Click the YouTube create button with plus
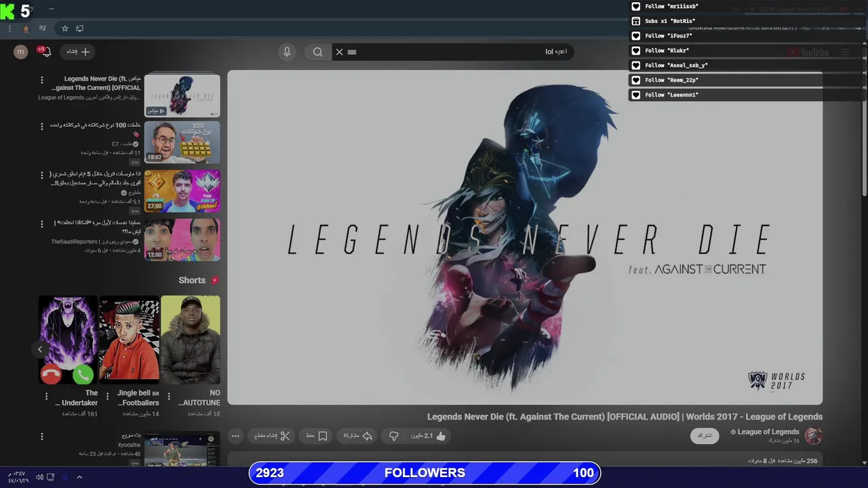The height and width of the screenshot is (488, 868). [x=78, y=52]
